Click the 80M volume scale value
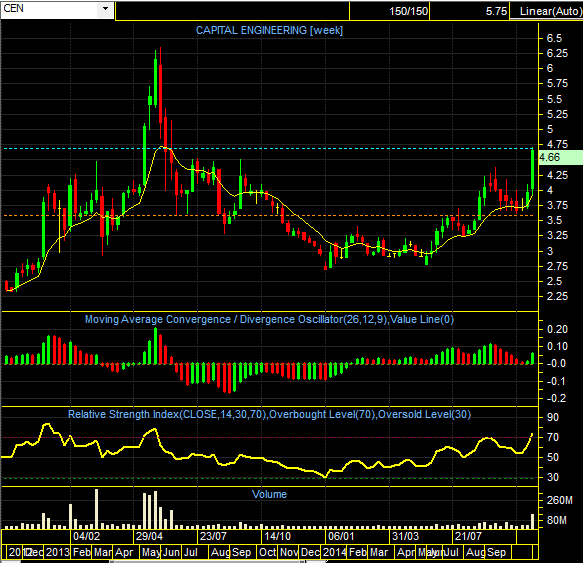 click(x=557, y=520)
